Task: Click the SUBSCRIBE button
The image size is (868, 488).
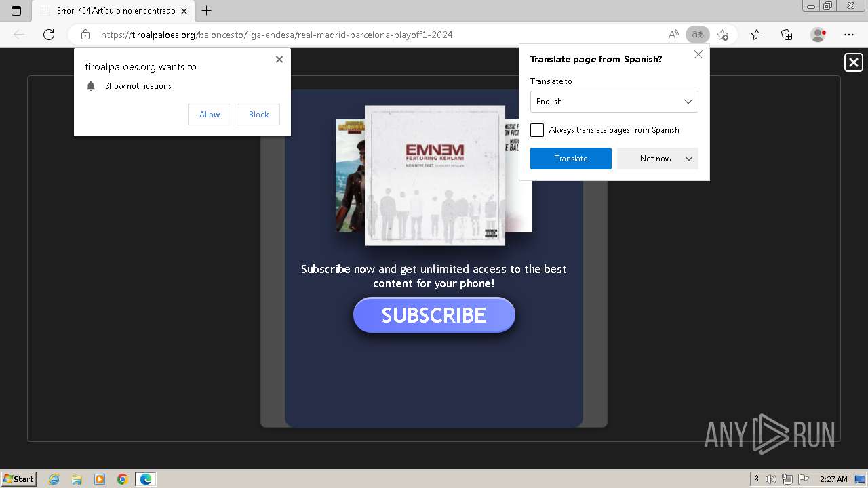Action: click(x=434, y=315)
